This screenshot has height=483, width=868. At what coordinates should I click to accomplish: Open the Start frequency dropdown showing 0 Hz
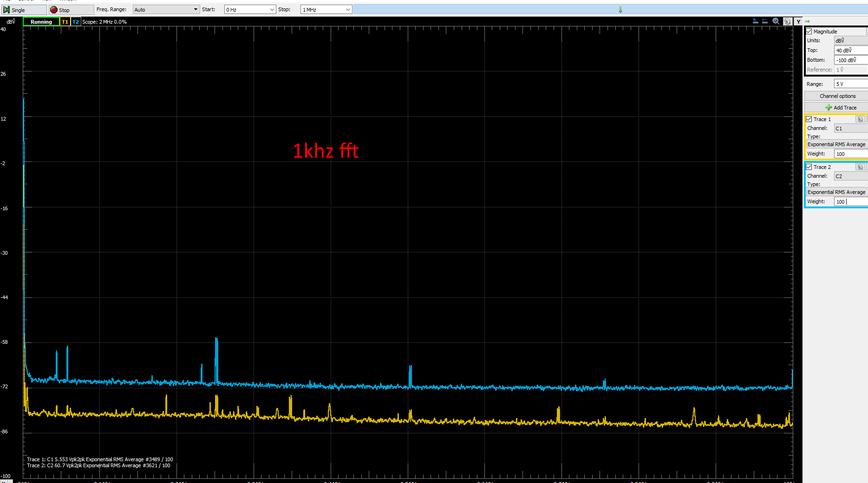(250, 10)
